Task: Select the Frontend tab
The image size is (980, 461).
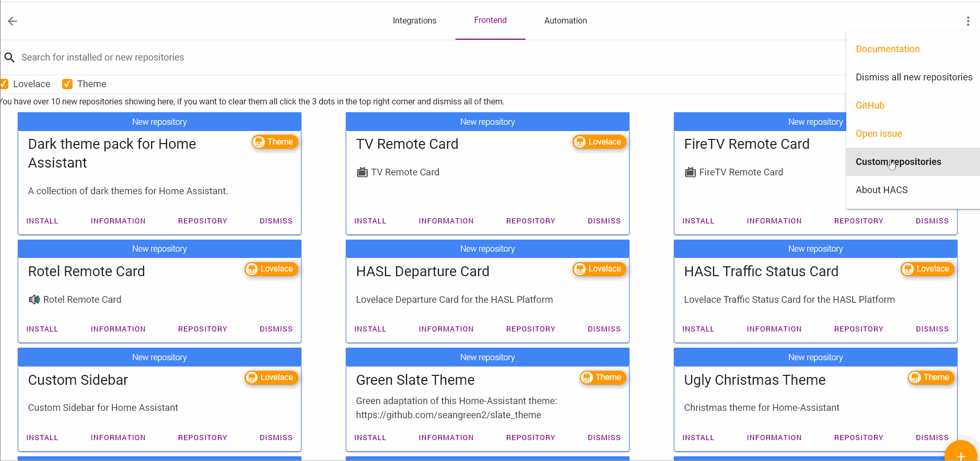Action: pyautogui.click(x=490, y=20)
